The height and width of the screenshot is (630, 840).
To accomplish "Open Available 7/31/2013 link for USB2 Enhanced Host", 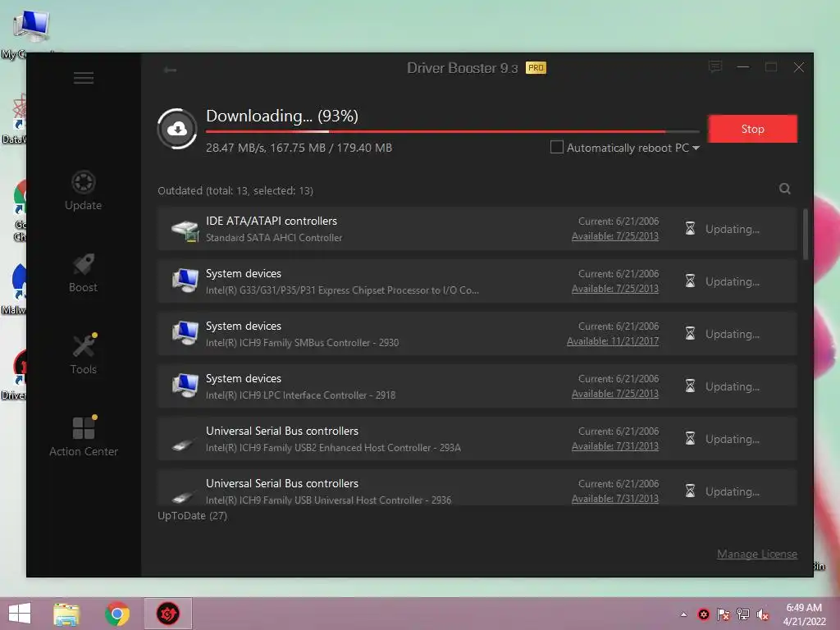I will 615,446.
